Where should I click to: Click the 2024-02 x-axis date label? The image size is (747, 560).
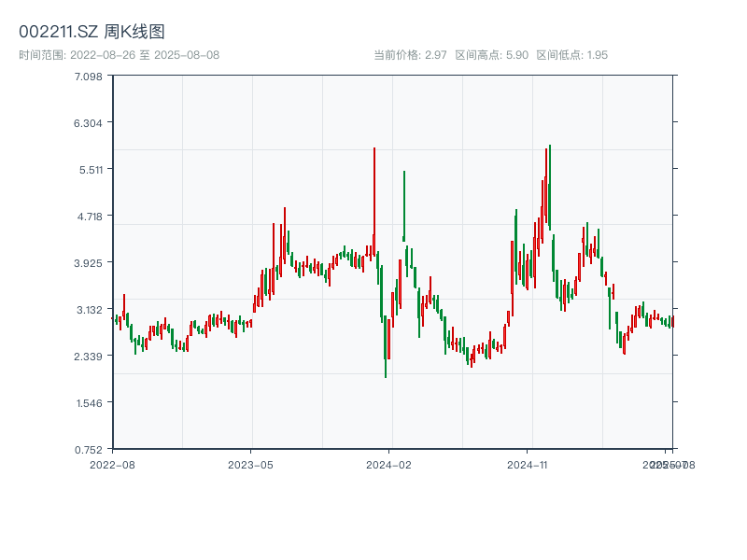click(389, 464)
